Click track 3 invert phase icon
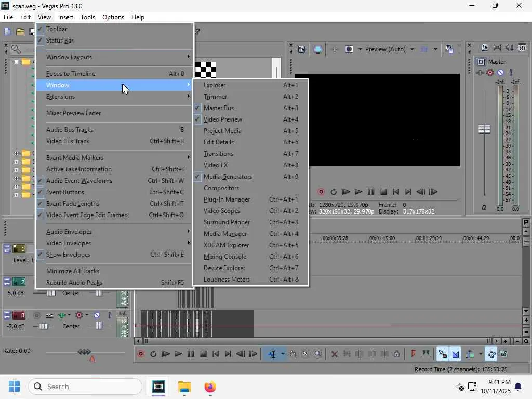 pos(49,315)
